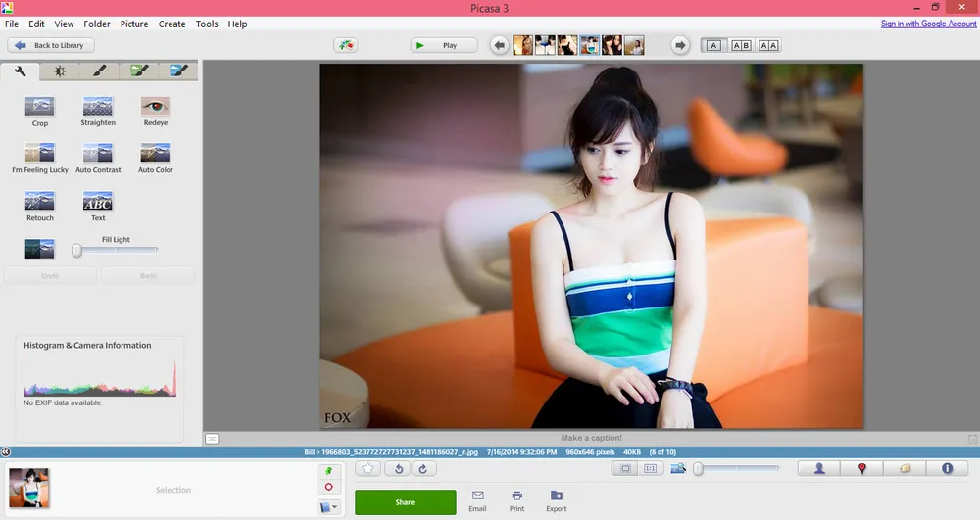The height and width of the screenshot is (520, 980).
Task: Click the Fill Light preview icon
Action: [x=39, y=249]
